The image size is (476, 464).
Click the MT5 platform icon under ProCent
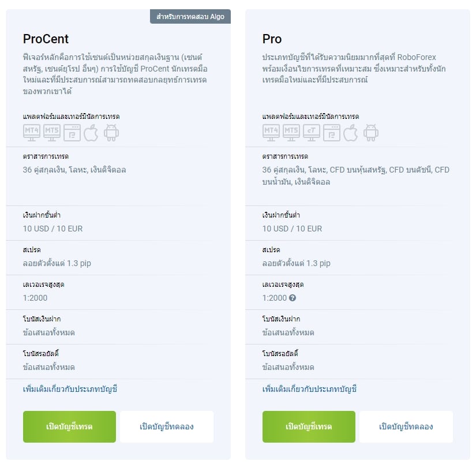click(x=52, y=133)
